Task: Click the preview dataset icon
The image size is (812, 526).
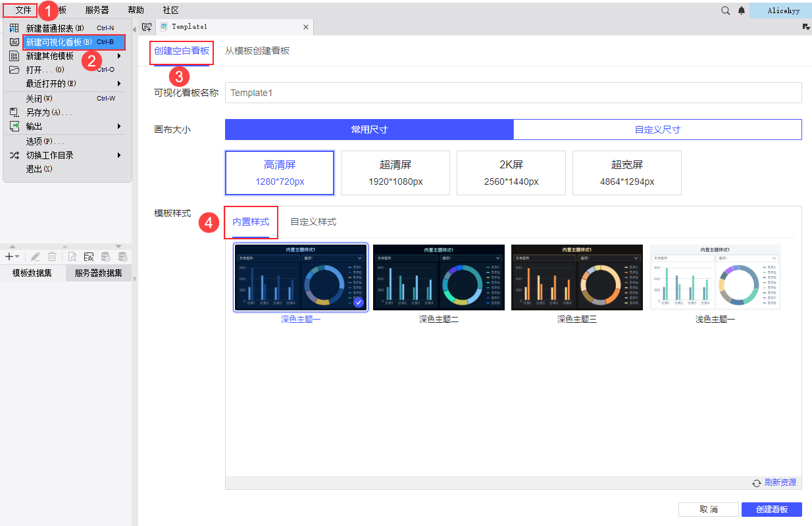Action: 72,256
